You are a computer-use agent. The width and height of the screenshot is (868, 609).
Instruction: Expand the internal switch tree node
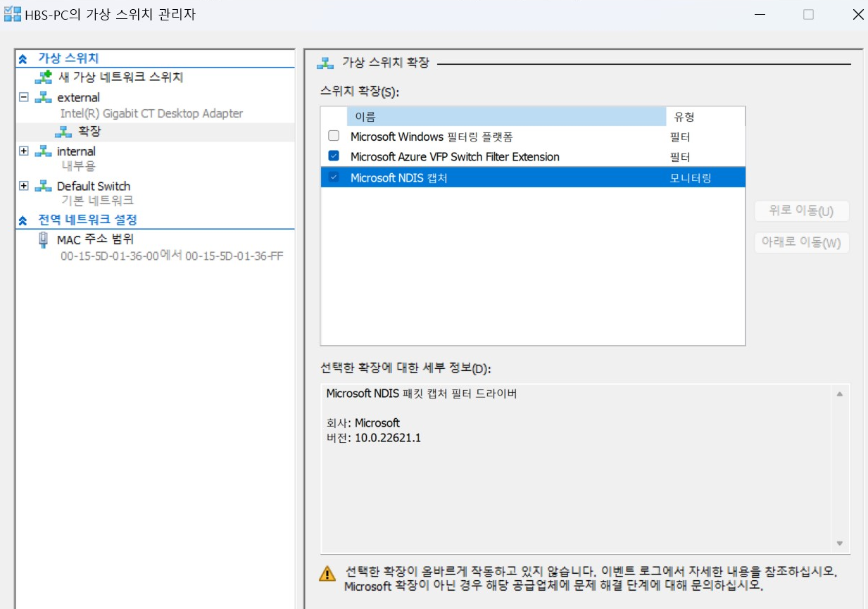[24, 151]
